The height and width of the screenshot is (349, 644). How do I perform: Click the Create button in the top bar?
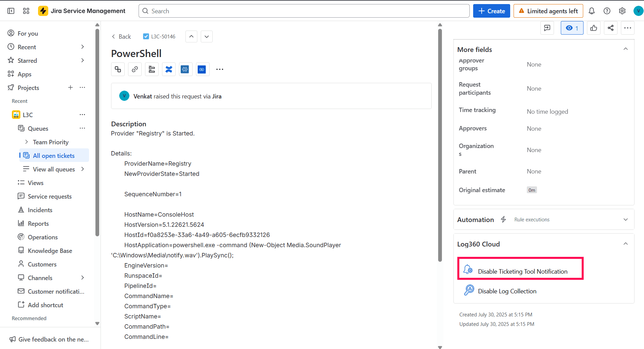click(x=491, y=11)
